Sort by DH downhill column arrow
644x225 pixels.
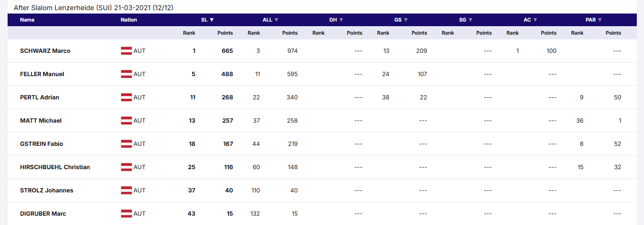coord(341,20)
